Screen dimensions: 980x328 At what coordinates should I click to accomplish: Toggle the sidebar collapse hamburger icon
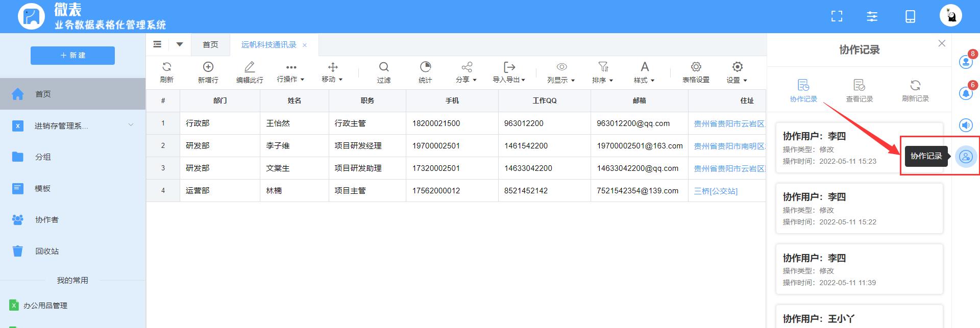(x=157, y=44)
